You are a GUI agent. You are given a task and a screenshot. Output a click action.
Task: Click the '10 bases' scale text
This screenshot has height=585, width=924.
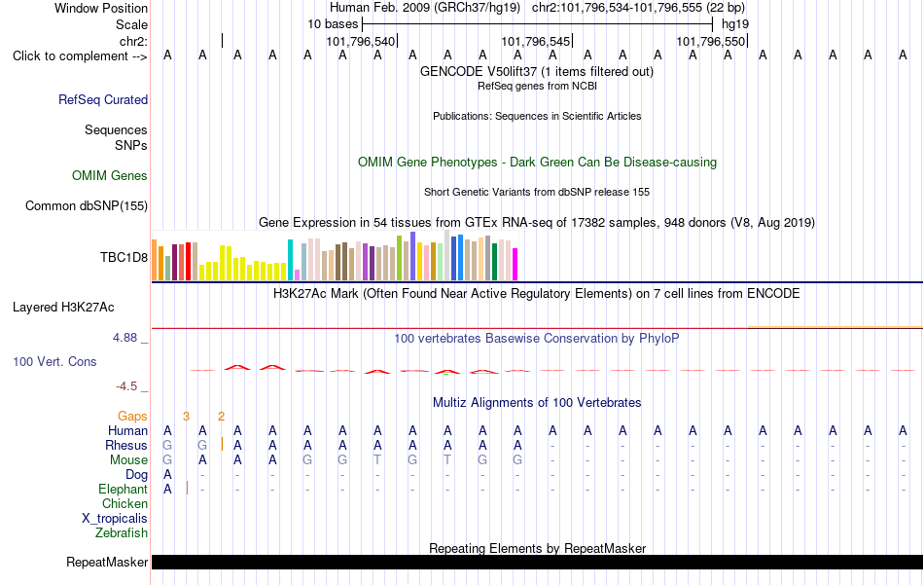tap(333, 24)
